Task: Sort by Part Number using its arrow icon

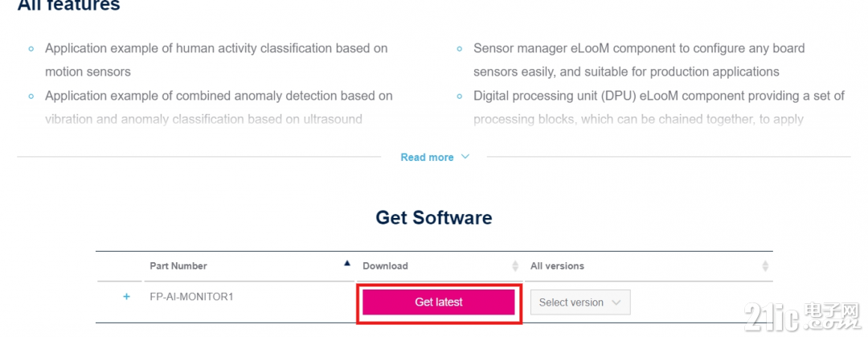Action: pos(347,263)
